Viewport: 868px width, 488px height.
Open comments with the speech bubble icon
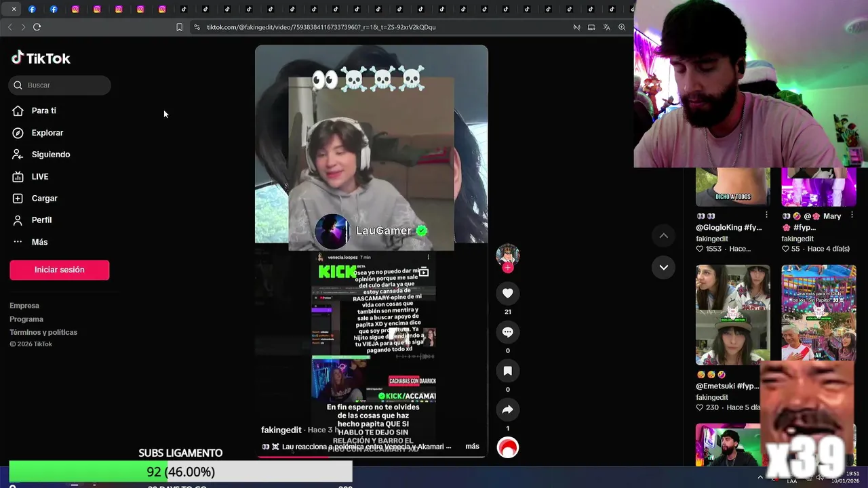(x=507, y=332)
